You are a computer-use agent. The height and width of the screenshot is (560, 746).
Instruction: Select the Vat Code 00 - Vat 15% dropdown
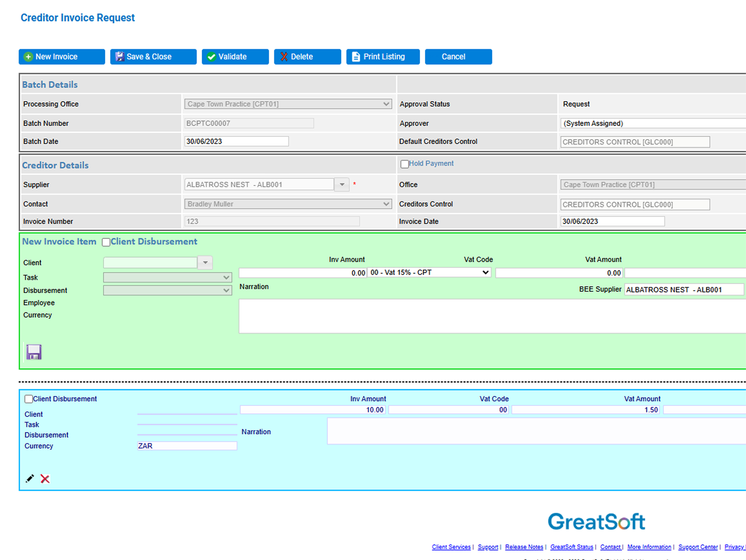[x=429, y=272]
